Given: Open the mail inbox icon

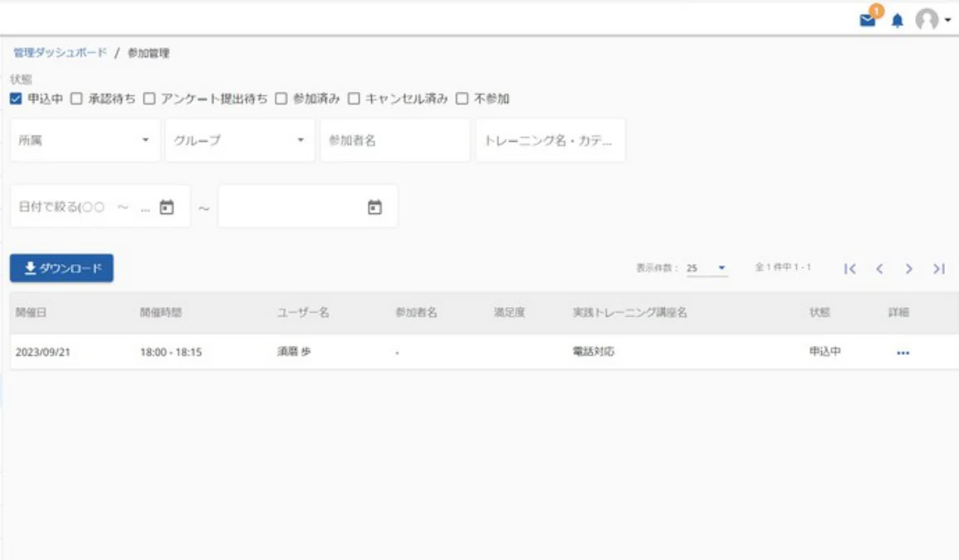Looking at the screenshot, I should click(868, 20).
